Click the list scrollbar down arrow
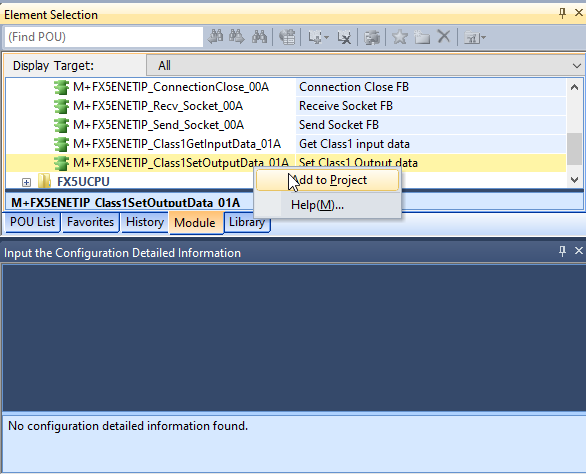Viewport: 586px width, 475px height. tap(574, 180)
